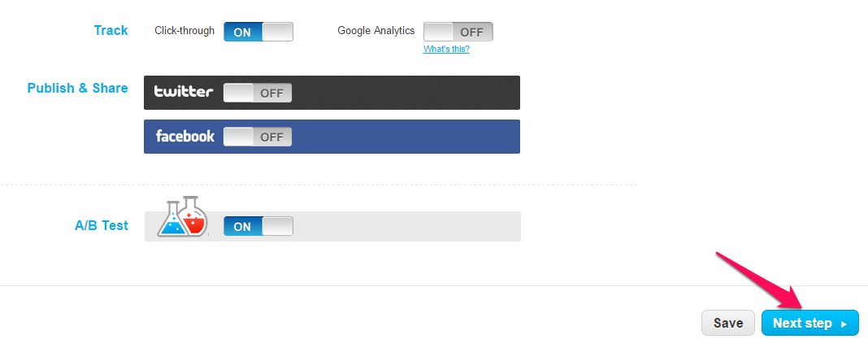Click the Click-through text label

(x=184, y=31)
